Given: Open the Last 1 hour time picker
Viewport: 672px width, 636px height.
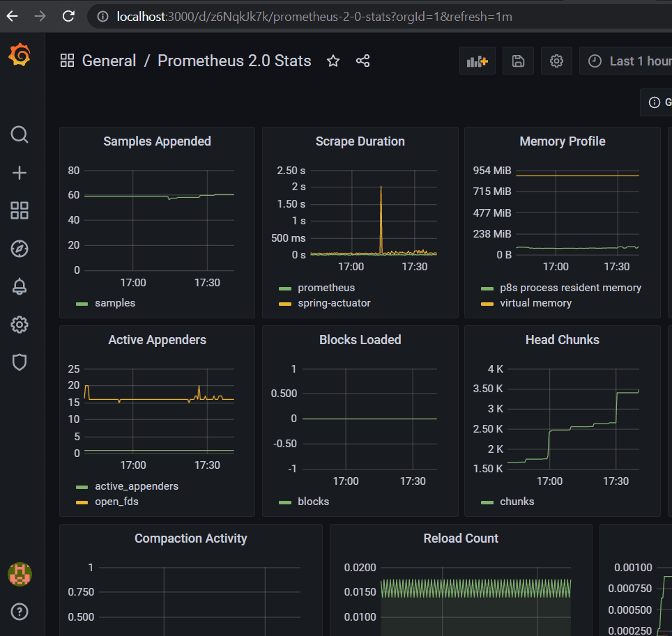Looking at the screenshot, I should 626,61.
